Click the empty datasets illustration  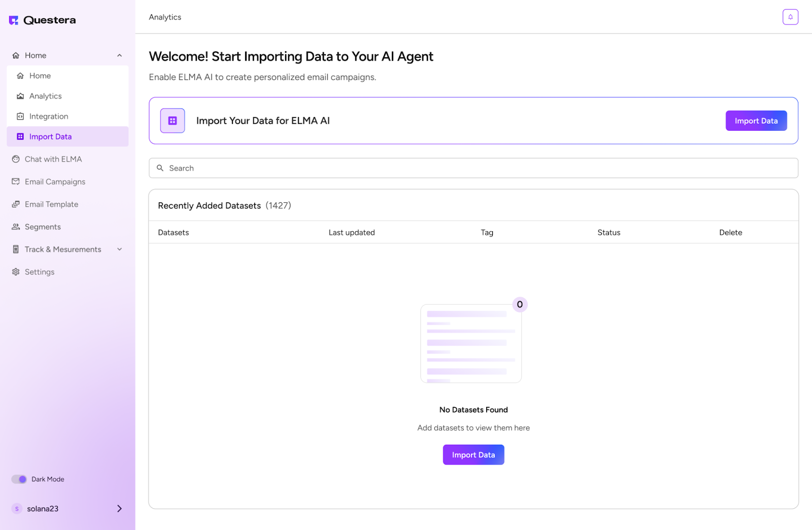tap(472, 342)
